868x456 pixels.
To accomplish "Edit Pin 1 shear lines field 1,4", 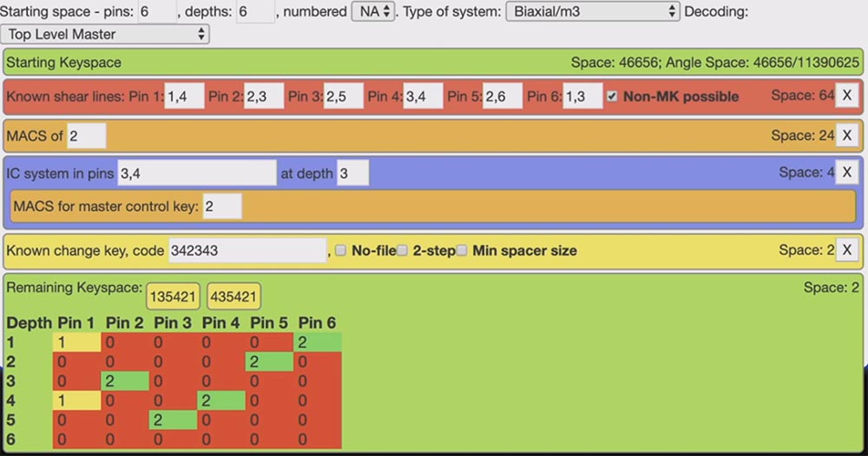I will pyautogui.click(x=184, y=96).
